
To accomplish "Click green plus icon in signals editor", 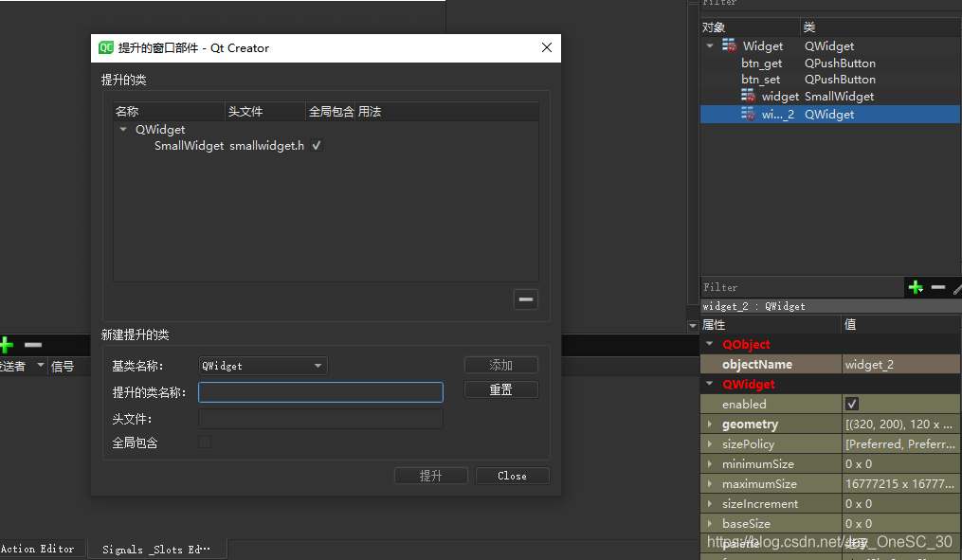I will (x=7, y=345).
